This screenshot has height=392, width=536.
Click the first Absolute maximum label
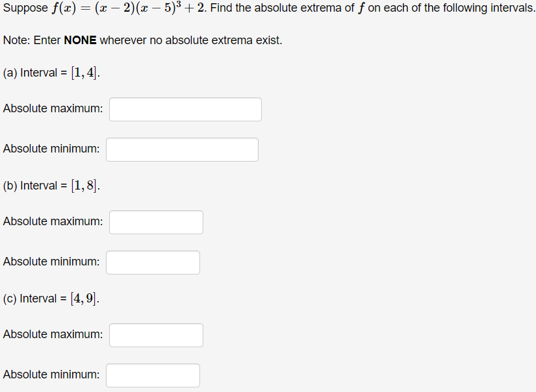click(52, 108)
